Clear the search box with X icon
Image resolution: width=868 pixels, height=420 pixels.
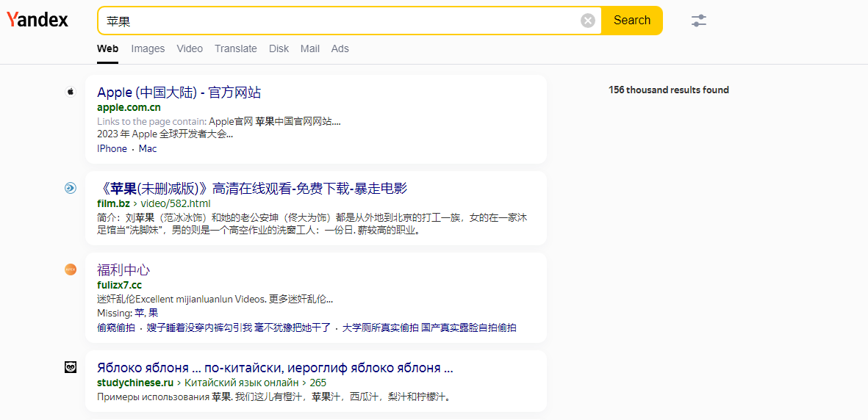click(587, 21)
